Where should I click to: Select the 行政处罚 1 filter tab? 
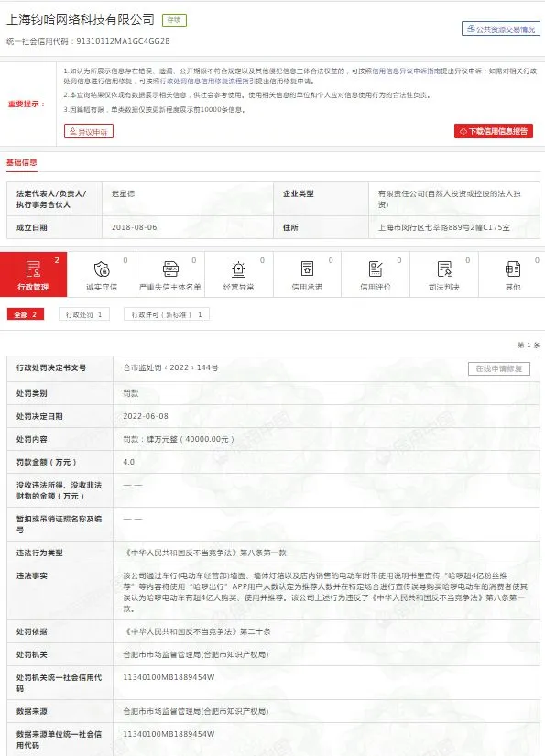coord(84,314)
